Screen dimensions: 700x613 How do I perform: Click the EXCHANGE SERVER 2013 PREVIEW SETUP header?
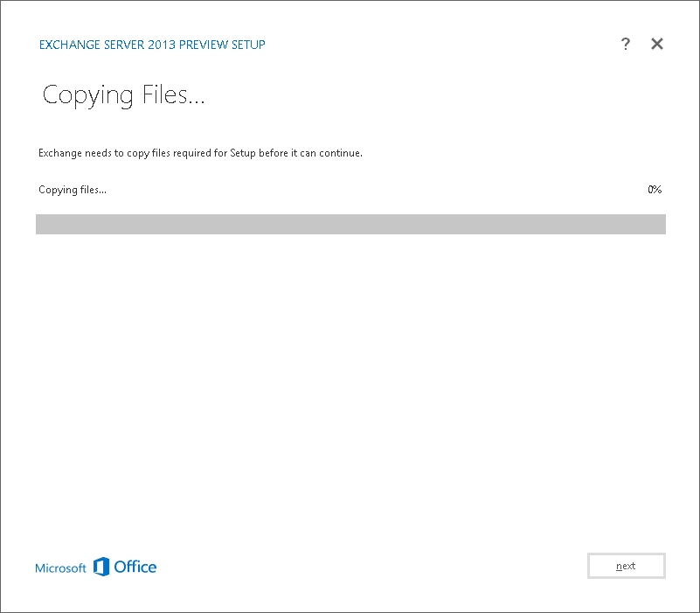pos(151,45)
